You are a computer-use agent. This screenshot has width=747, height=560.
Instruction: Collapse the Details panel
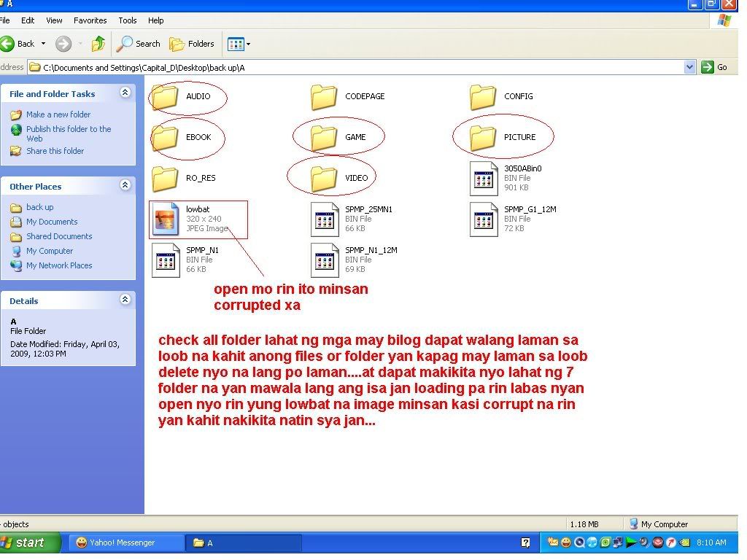pos(125,300)
